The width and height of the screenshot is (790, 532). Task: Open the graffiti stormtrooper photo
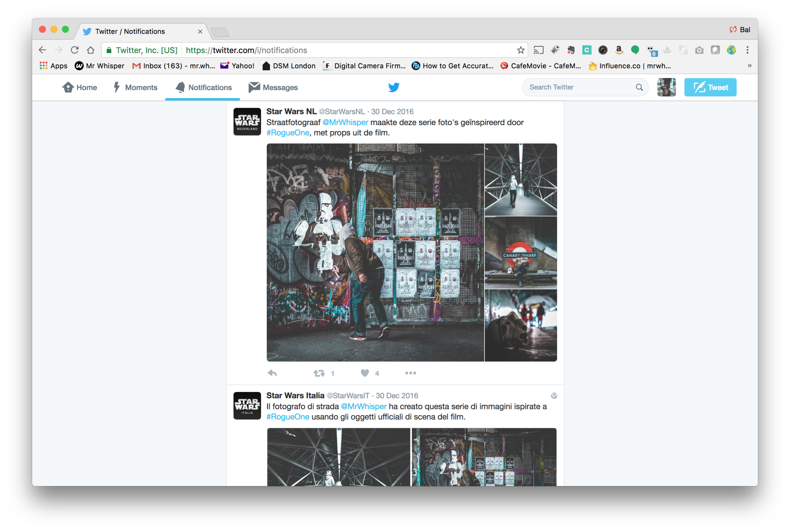click(x=375, y=253)
